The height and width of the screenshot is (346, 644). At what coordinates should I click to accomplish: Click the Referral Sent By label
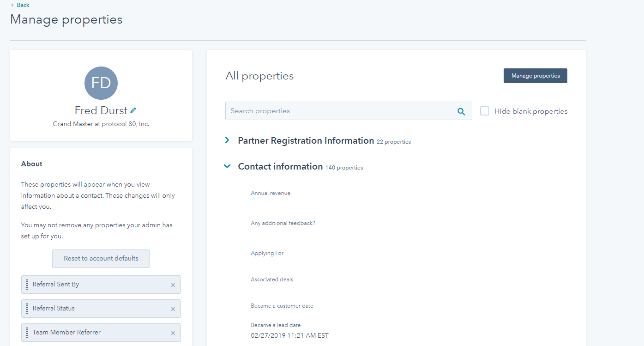tap(56, 285)
